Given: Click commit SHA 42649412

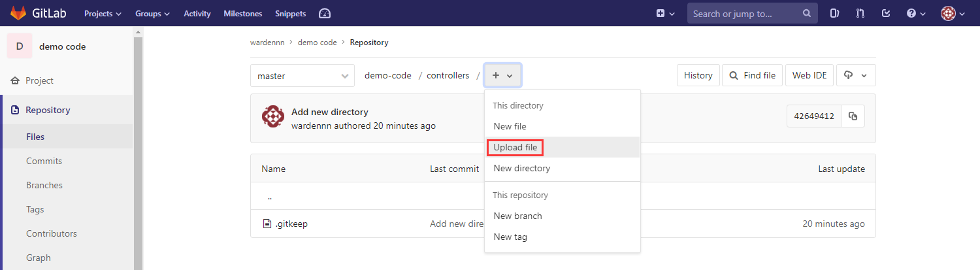Looking at the screenshot, I should [x=814, y=116].
